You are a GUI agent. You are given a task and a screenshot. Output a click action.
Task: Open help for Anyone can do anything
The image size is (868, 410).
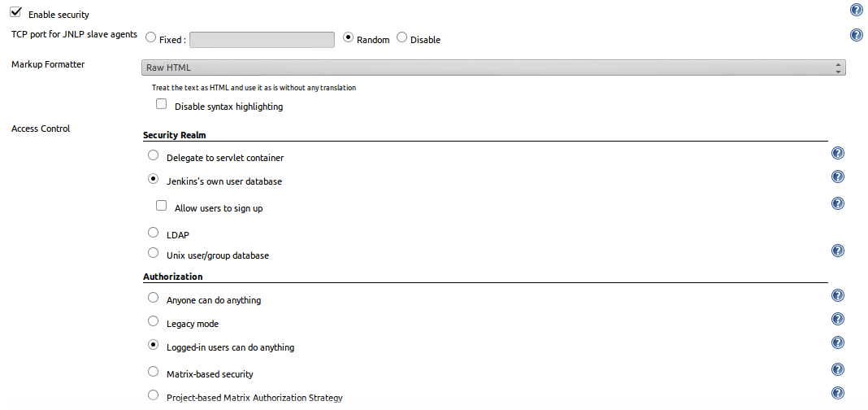(x=838, y=295)
